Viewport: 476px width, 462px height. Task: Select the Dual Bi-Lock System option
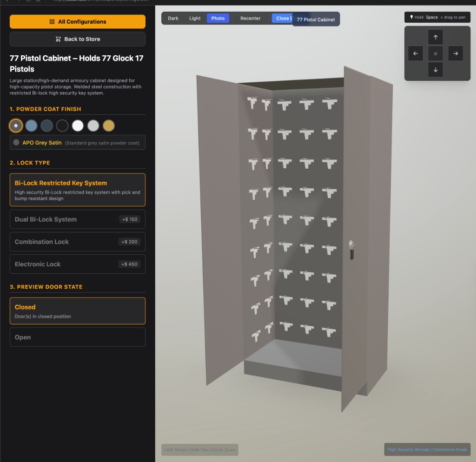77,219
